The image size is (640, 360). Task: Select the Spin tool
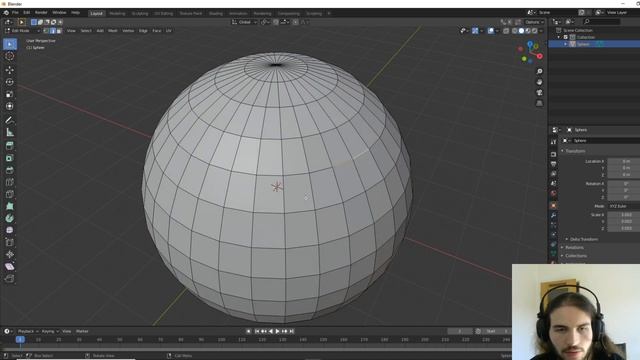(x=10, y=218)
